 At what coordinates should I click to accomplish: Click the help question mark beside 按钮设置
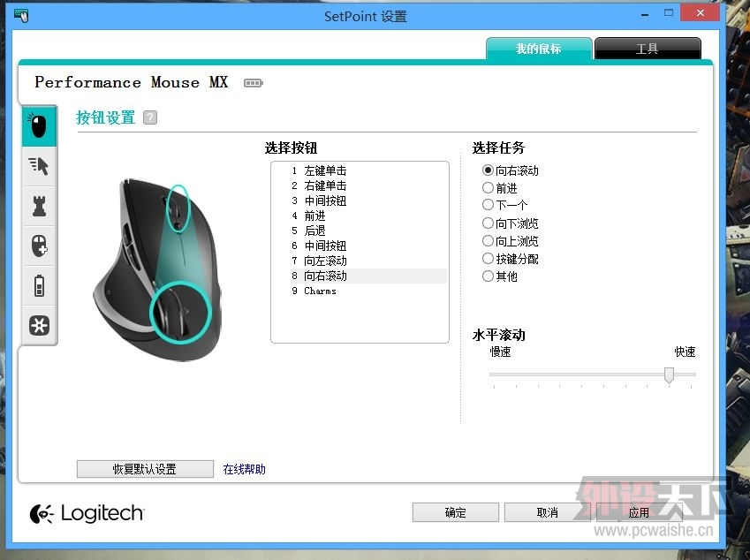pos(150,117)
